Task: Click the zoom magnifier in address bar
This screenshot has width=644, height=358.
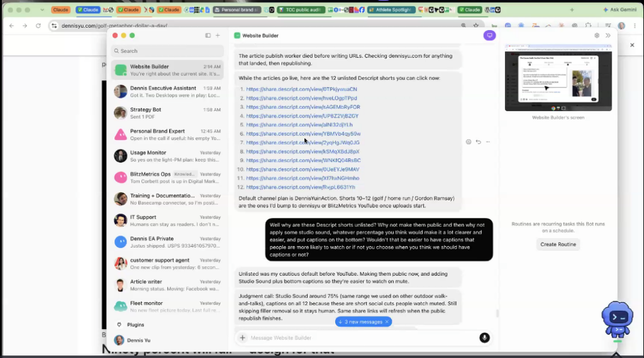Action: pyautogui.click(x=464, y=25)
